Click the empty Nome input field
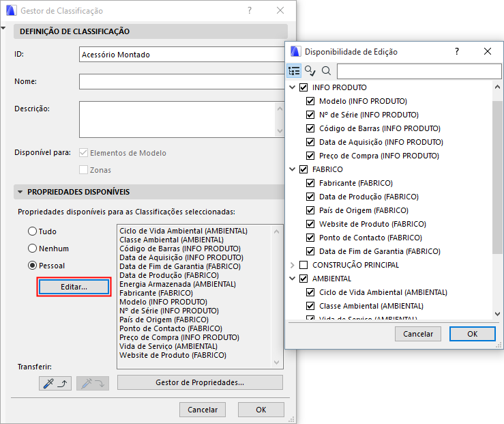The width and height of the screenshot is (504, 424). 182,82
